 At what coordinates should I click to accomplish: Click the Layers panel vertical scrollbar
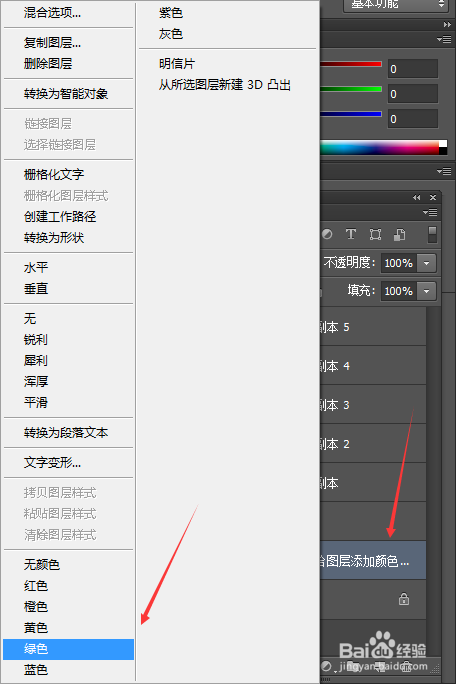[x=433, y=480]
